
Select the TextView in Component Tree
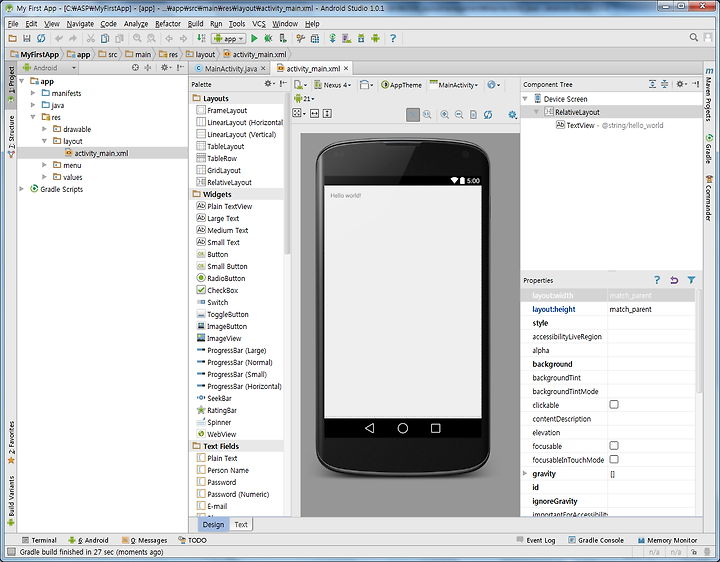pyautogui.click(x=609, y=125)
